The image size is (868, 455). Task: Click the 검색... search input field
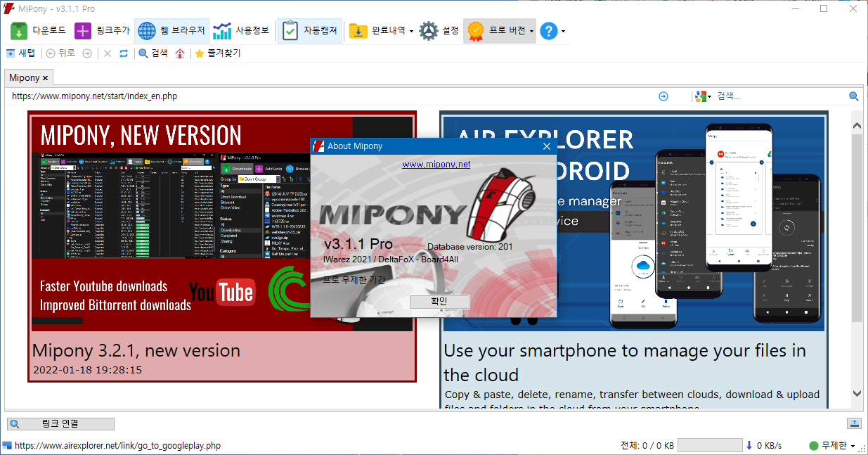[780, 96]
